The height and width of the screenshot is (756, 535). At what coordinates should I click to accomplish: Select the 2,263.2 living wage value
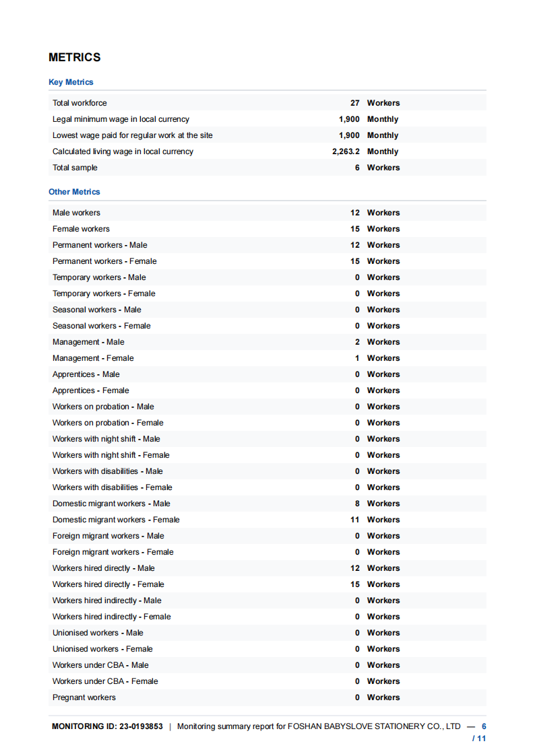[x=346, y=151]
